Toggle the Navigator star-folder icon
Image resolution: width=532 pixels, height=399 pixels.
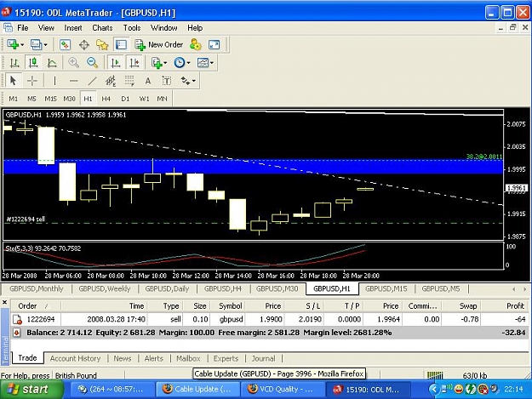pos(102,44)
